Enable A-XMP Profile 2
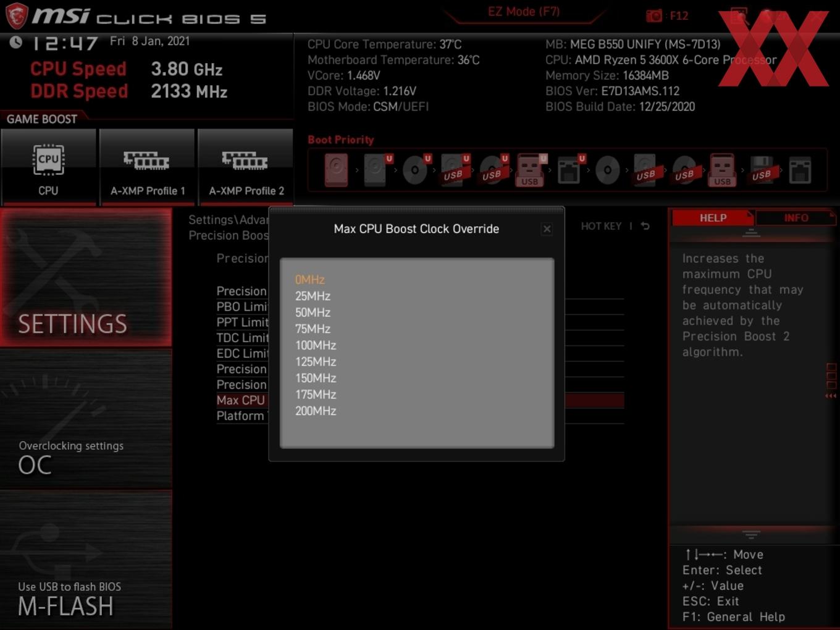This screenshot has height=630, width=840. pyautogui.click(x=246, y=167)
